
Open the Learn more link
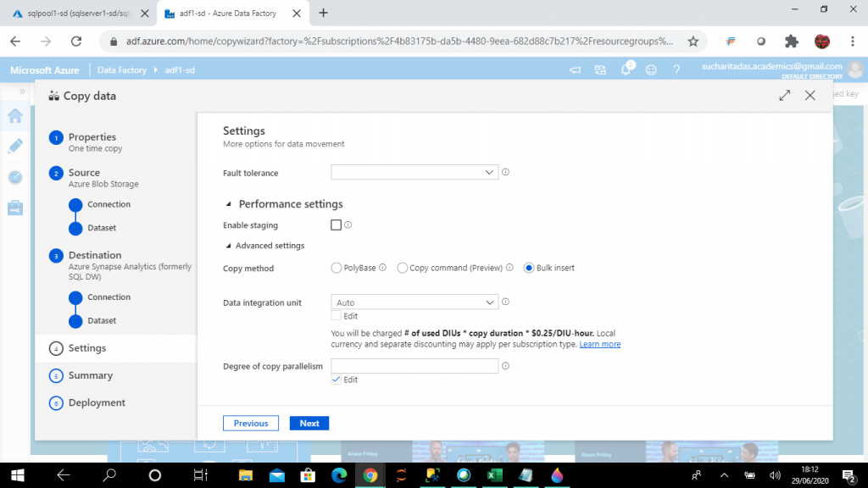pyautogui.click(x=599, y=344)
